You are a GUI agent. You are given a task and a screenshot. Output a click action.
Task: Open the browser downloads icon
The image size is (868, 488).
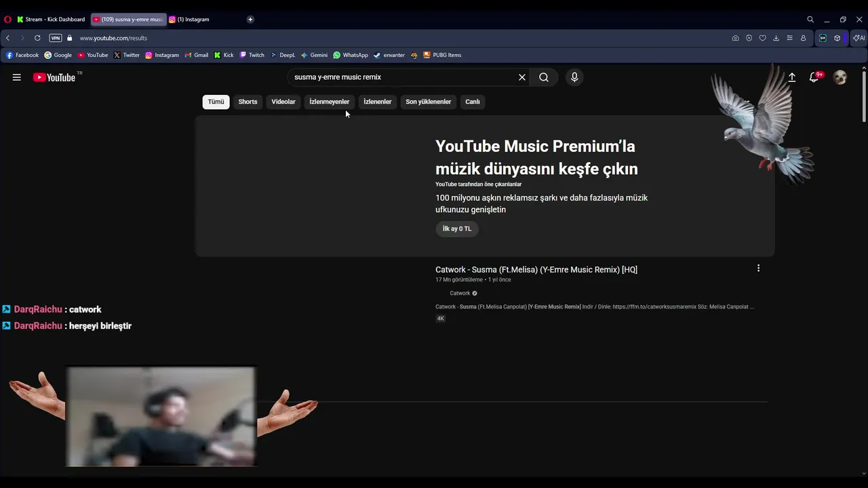776,38
